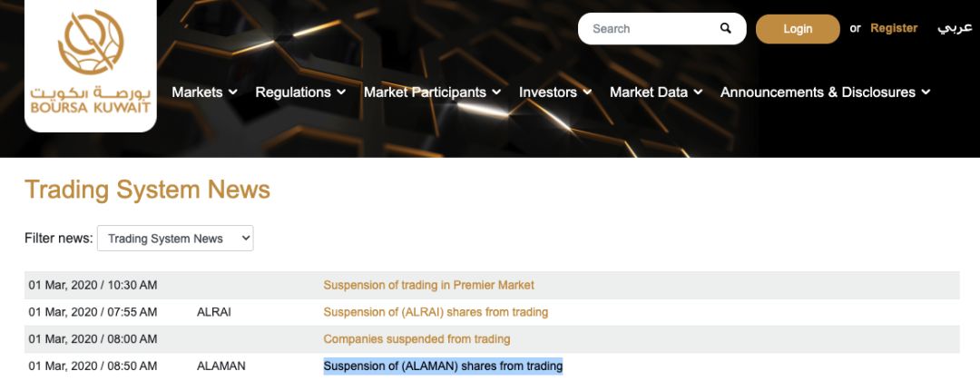The image size is (980, 381).
Task: Open the Filter news dropdown
Action: (175, 239)
